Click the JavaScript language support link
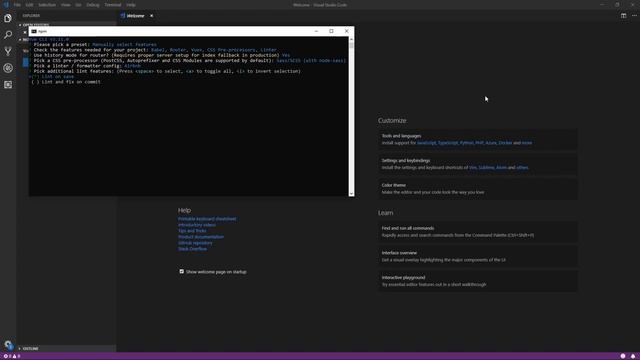The image size is (640, 360). click(427, 143)
